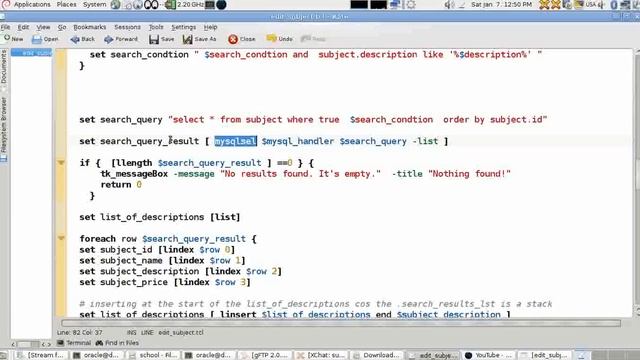Click the Save As toolbar icon

(187, 39)
